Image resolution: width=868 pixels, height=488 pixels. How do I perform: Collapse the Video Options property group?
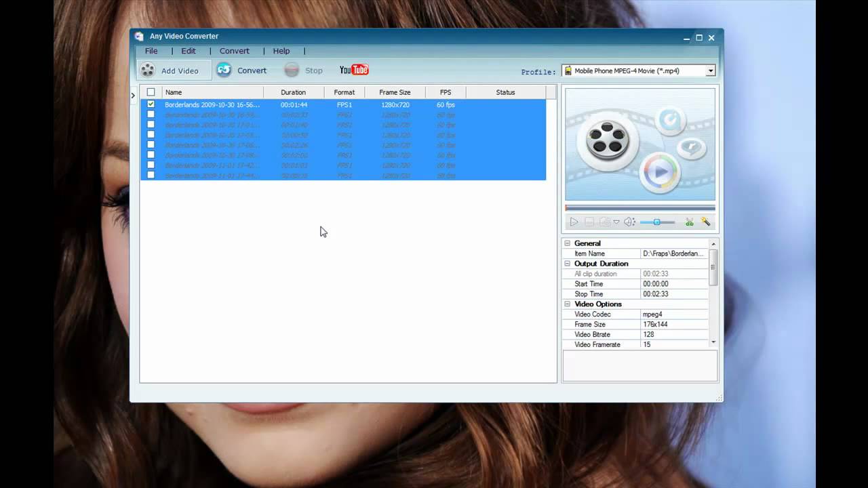[568, 304]
